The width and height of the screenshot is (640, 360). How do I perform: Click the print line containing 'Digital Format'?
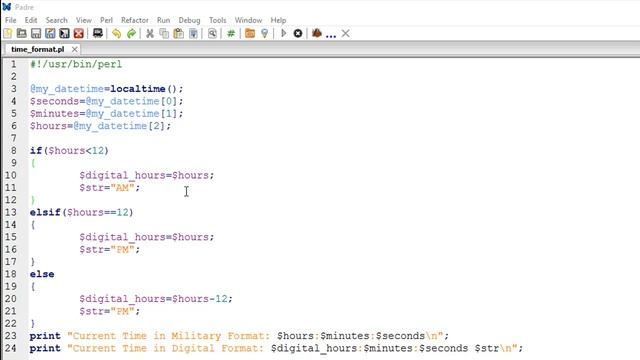276,348
